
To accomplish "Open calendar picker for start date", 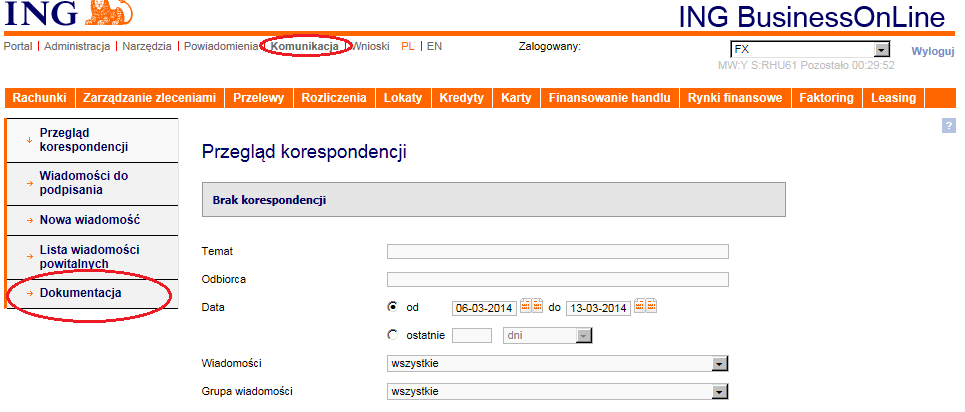I will (531, 305).
